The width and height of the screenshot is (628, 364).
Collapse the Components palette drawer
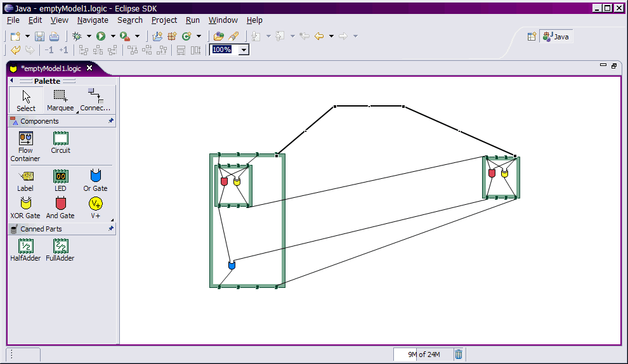point(39,121)
